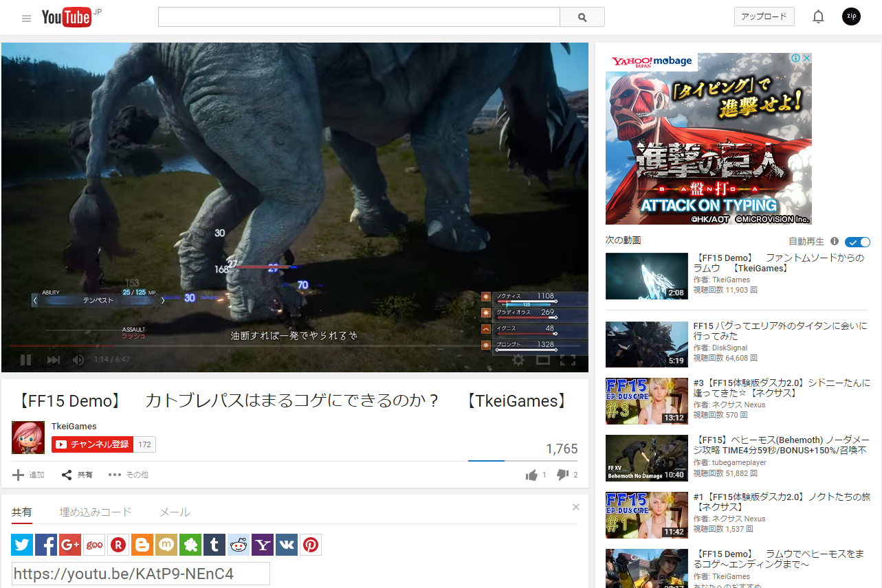This screenshot has width=882, height=588.
Task: Toggle autoplay switch off
Action: [x=857, y=242]
